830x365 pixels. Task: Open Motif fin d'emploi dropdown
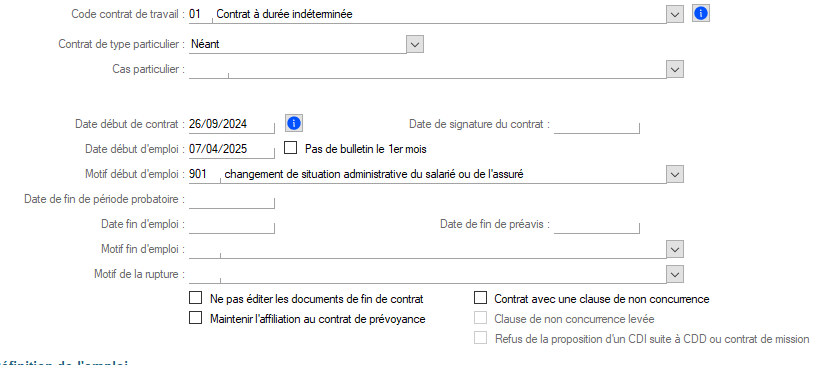pos(675,249)
